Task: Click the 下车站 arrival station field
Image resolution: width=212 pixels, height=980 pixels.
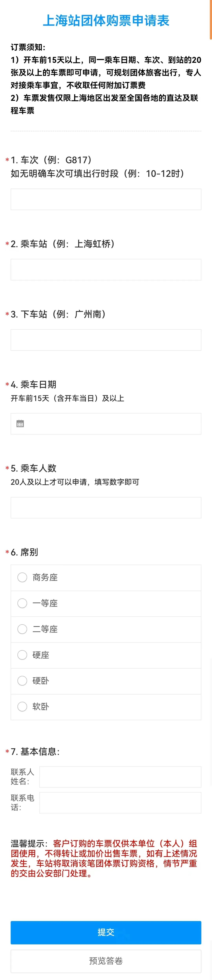Action: 106,340
